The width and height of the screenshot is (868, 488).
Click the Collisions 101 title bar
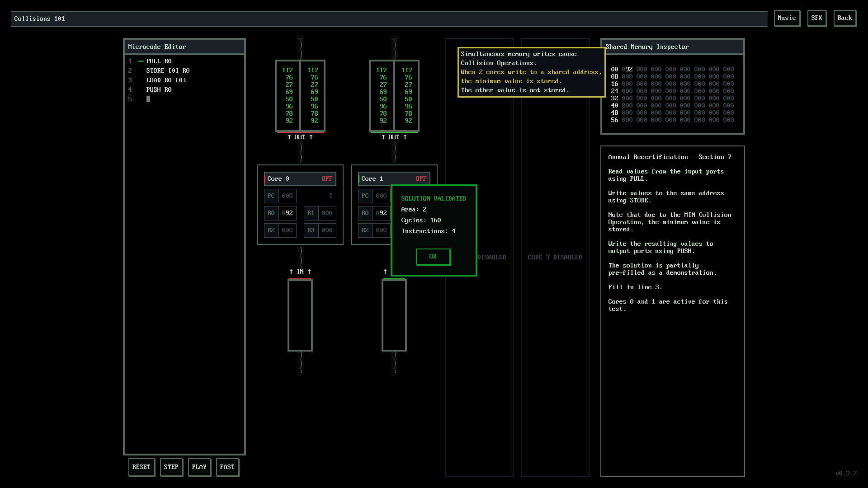[x=39, y=19]
